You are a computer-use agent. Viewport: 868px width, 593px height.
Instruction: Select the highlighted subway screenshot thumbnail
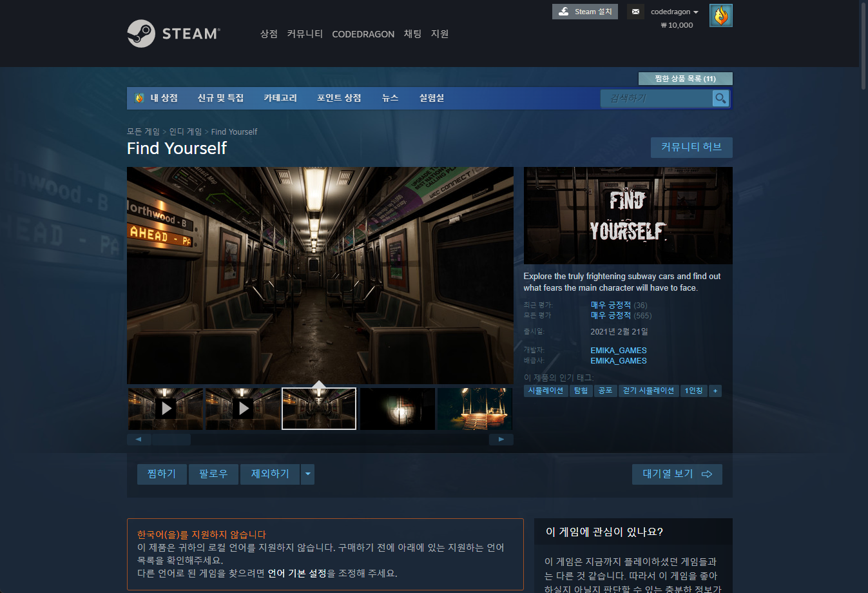(x=319, y=409)
